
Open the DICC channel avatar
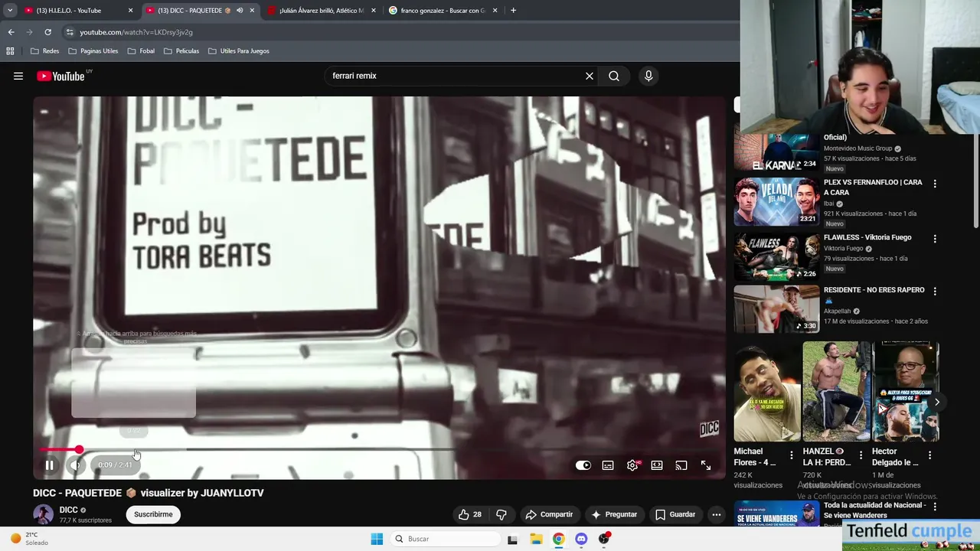click(x=43, y=514)
